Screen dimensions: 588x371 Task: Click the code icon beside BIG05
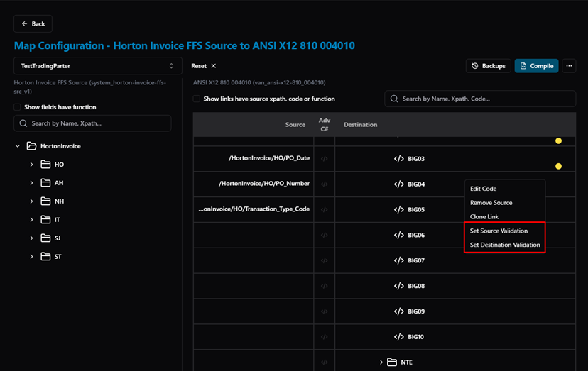click(399, 210)
